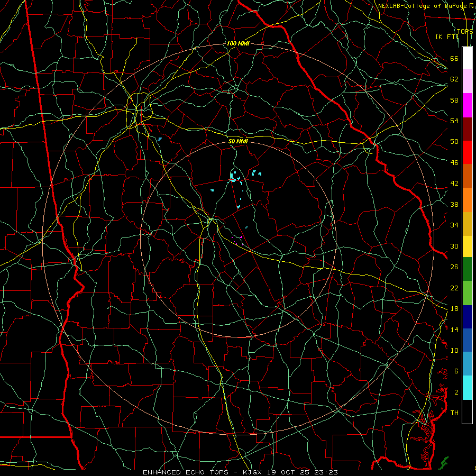This screenshot has height=476, width=476.
Task: Click the '23:23' timestamp text
Action: point(327,472)
